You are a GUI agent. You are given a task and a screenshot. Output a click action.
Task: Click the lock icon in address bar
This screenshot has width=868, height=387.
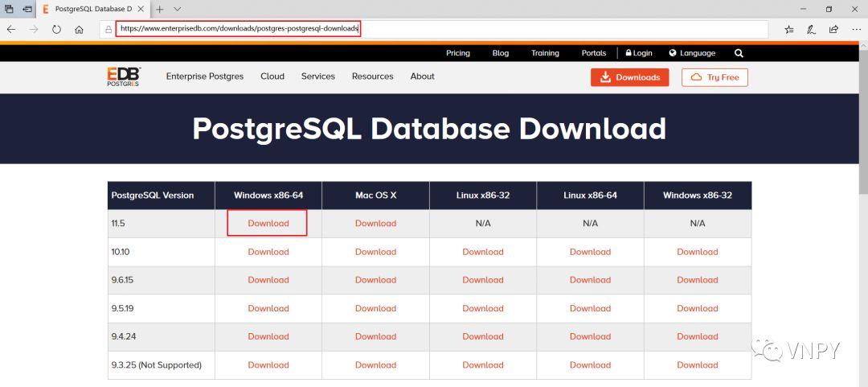109,30
